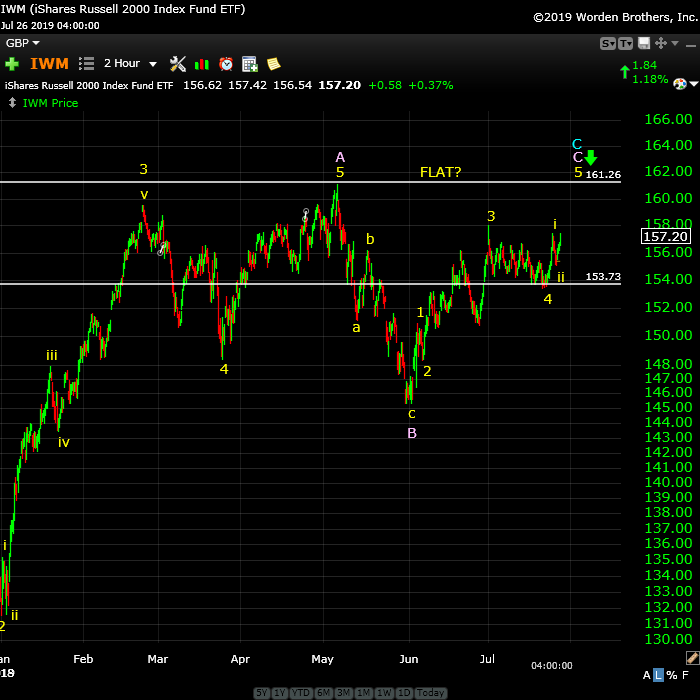Viewport: 700px width, 700px height.
Task: Click the Jun date axis label
Action: (x=409, y=659)
